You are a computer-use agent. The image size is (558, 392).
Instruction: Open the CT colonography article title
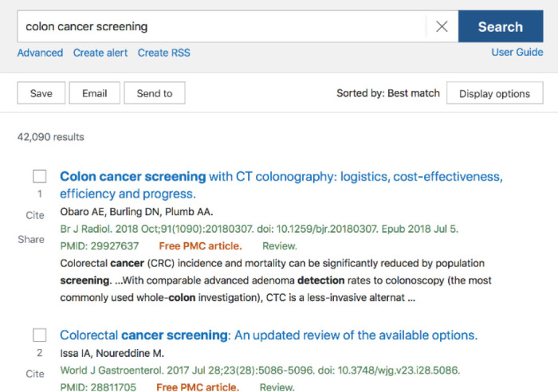point(281,185)
